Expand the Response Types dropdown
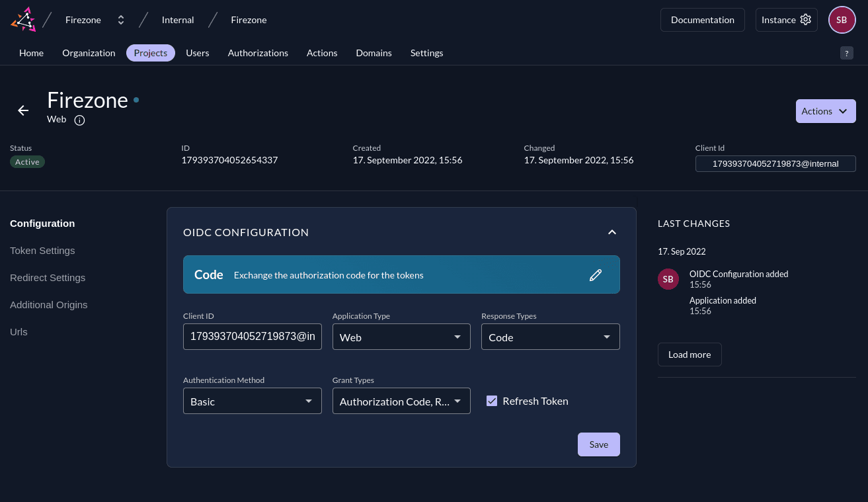This screenshot has width=868, height=502. (550, 337)
